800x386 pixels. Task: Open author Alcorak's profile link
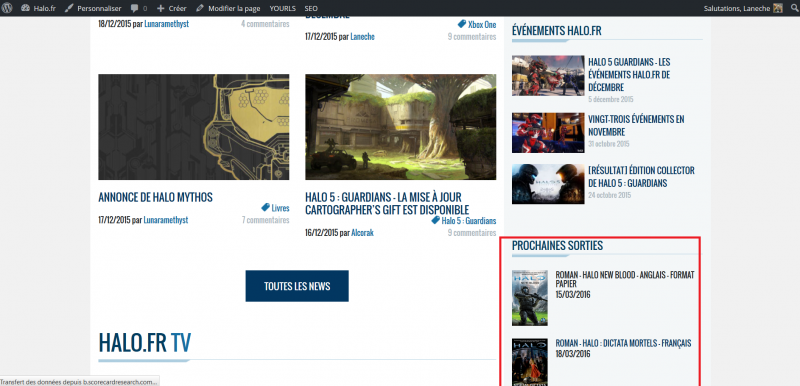pyautogui.click(x=362, y=233)
